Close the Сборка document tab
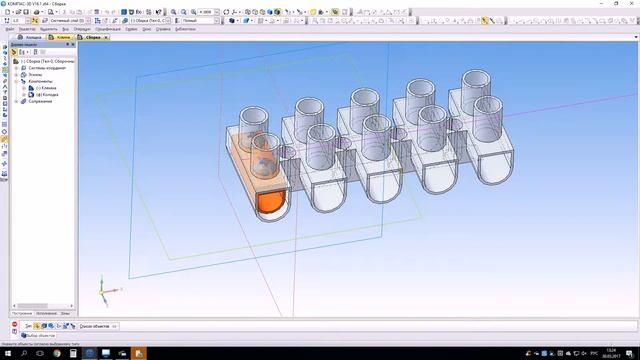The image size is (640, 360). coord(106,37)
